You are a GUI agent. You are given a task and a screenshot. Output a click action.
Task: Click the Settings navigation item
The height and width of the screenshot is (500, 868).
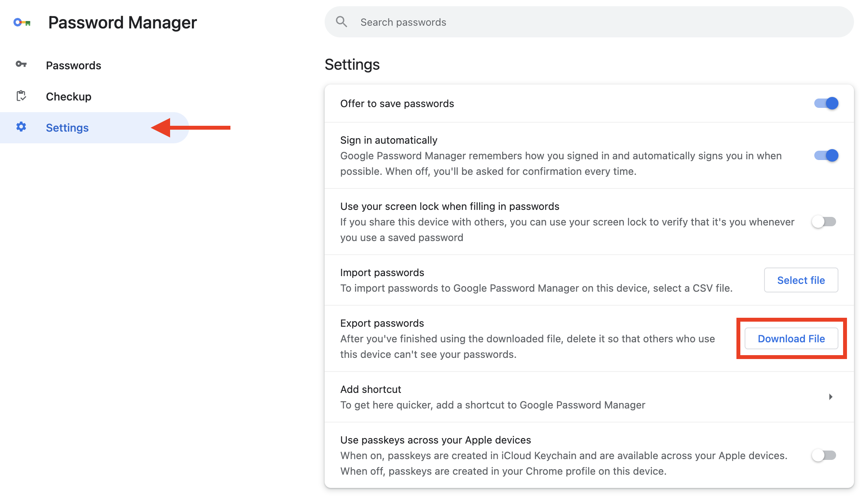point(67,127)
